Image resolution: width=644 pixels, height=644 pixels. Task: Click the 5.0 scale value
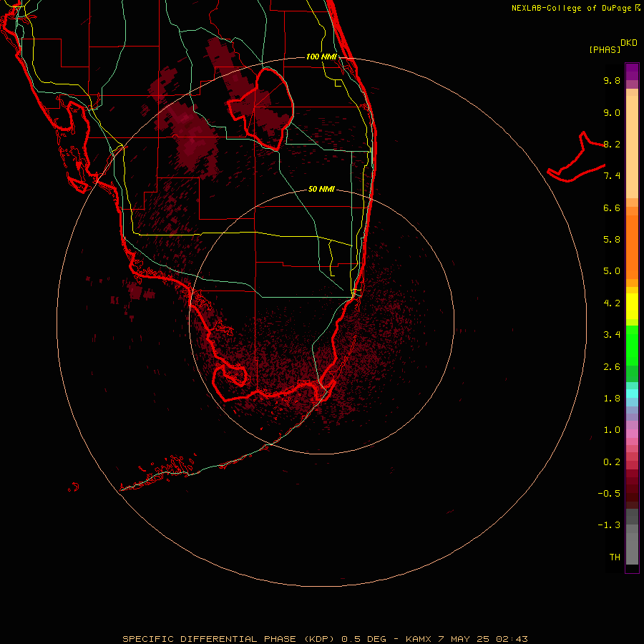click(612, 271)
